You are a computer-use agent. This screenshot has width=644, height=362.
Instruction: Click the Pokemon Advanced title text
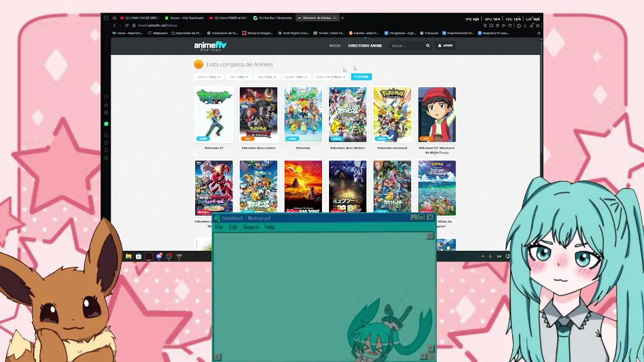(x=392, y=148)
